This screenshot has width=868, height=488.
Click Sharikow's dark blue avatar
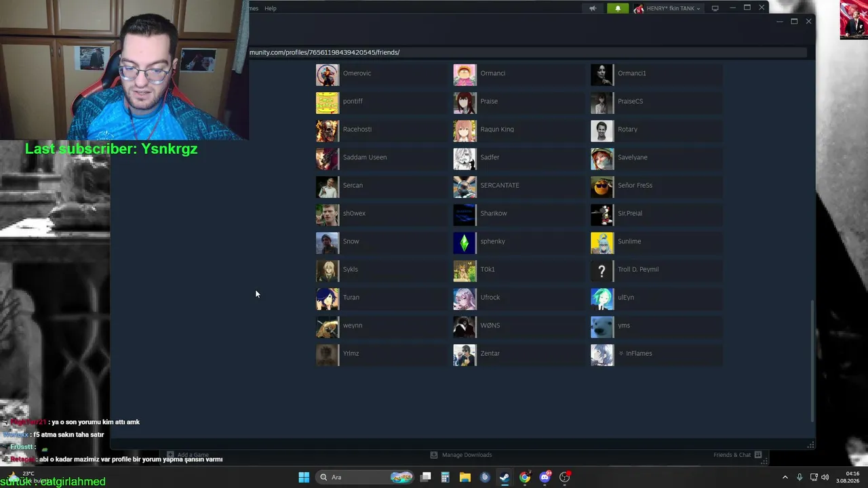465,214
